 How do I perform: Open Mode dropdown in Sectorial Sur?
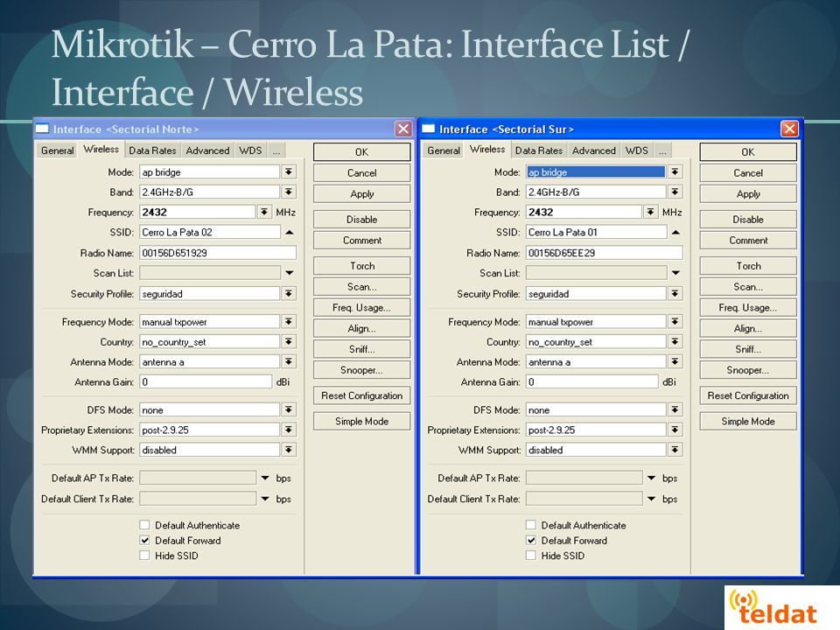tap(675, 172)
